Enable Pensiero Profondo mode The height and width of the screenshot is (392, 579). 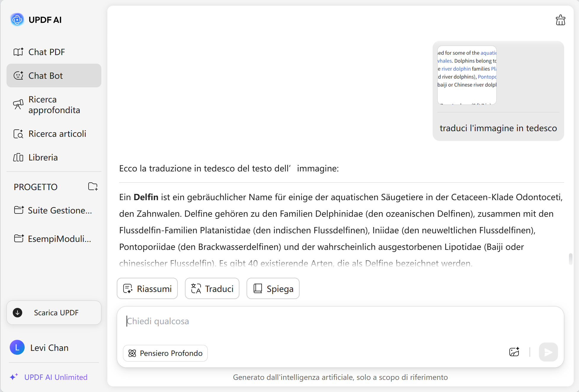165,353
